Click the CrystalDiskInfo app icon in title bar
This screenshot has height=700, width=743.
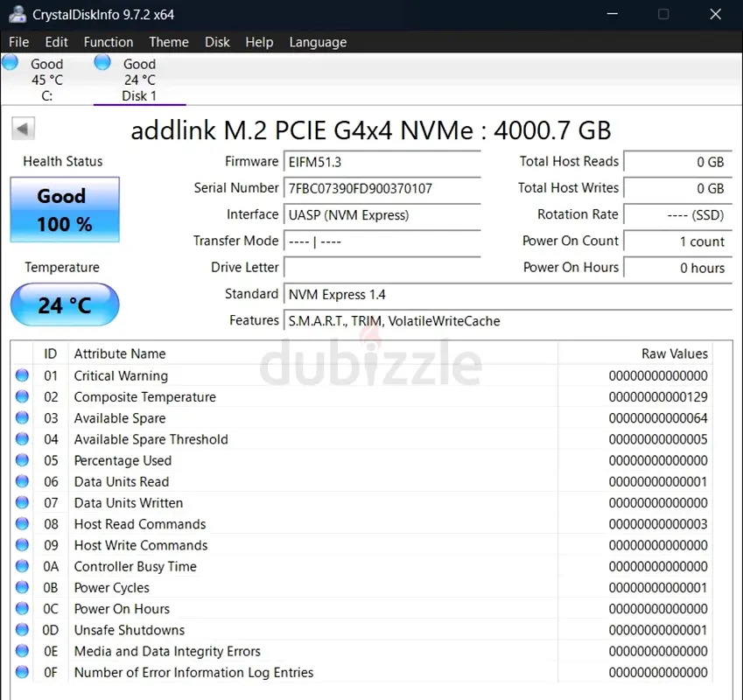17,14
